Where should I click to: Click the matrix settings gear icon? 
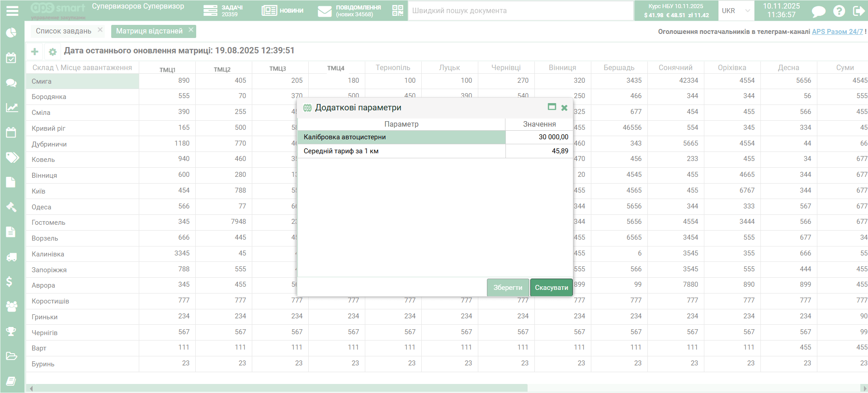52,52
